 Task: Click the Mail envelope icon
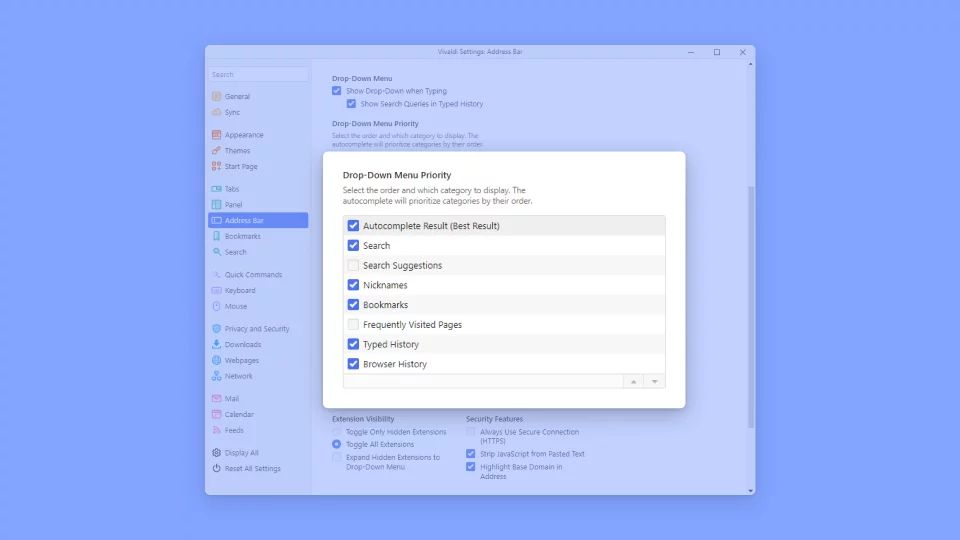point(216,399)
